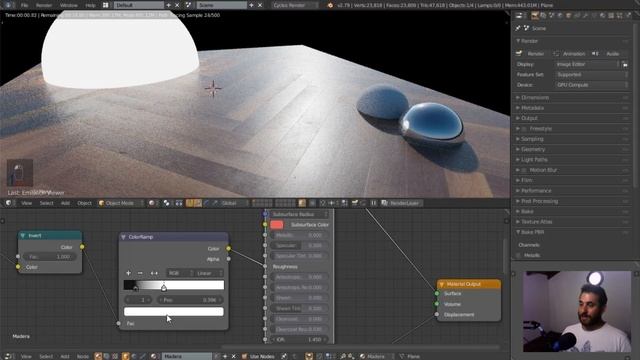Viewport: 640px width, 360px height.
Task: Enable the Motion Blur checkbox
Action: 524,170
